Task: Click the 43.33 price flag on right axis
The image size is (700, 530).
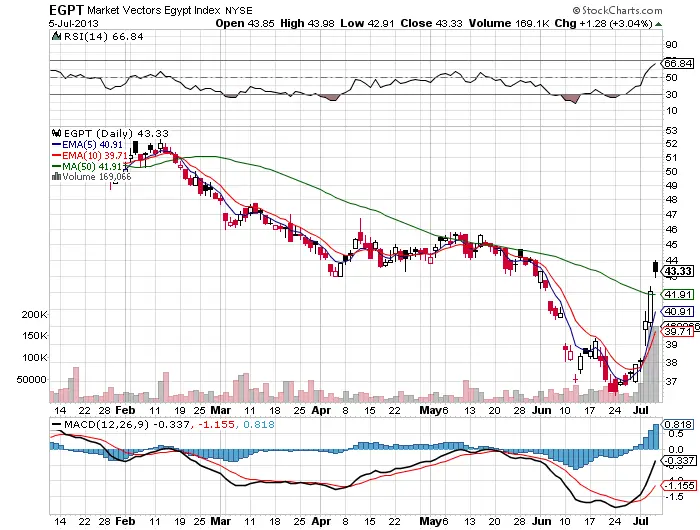Action: coord(678,271)
